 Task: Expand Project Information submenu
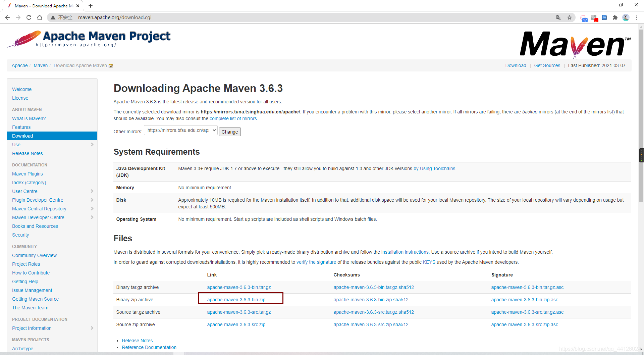coord(92,328)
